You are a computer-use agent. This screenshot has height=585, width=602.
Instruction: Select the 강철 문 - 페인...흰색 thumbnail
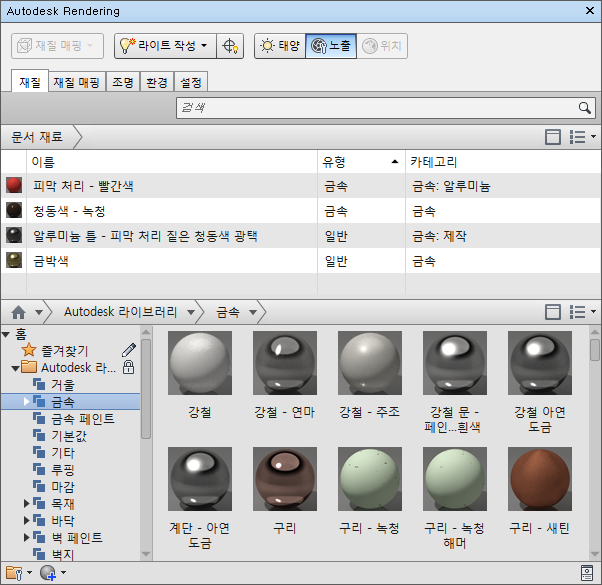455,363
